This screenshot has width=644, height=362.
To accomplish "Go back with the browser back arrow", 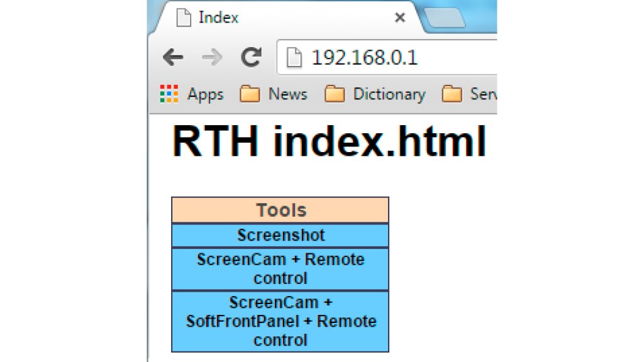I will [173, 57].
